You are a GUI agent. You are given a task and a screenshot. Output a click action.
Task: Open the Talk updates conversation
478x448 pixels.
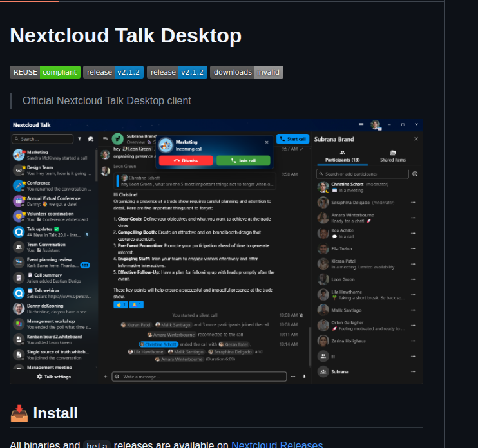(x=53, y=232)
